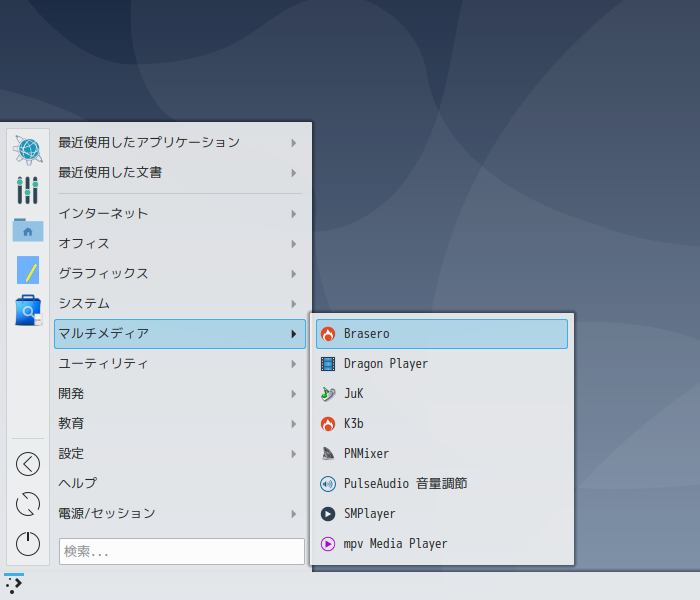Open the 設定 category
700x600 pixels.
coord(180,454)
